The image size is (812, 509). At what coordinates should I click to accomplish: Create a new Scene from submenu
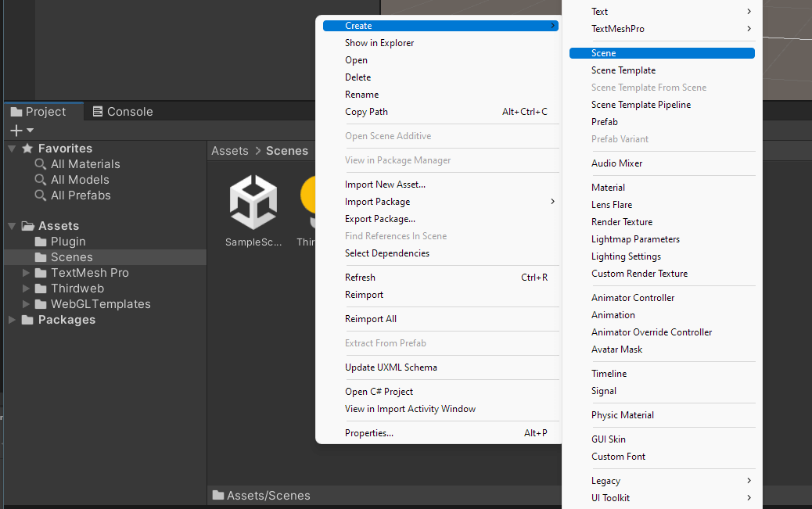[662, 53]
